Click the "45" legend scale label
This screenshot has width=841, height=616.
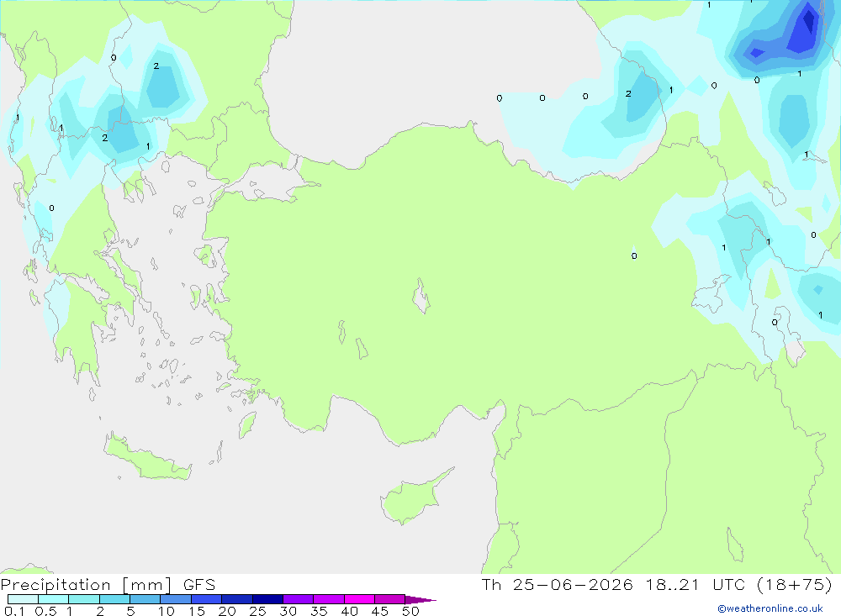(380, 611)
